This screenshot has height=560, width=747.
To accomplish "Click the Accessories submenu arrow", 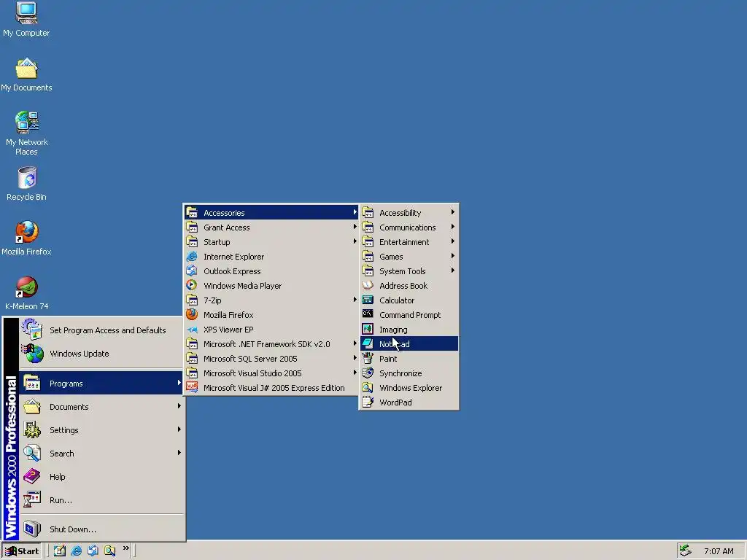I will click(x=355, y=212).
